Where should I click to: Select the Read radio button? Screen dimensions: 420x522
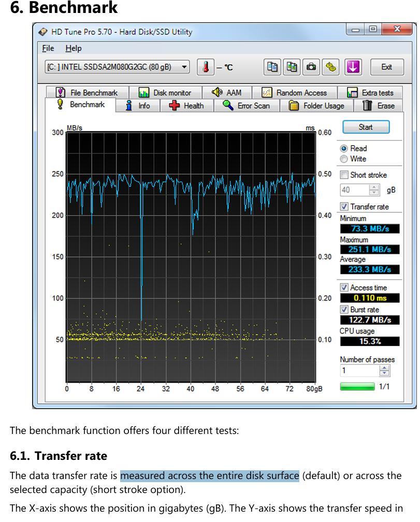[x=344, y=149]
